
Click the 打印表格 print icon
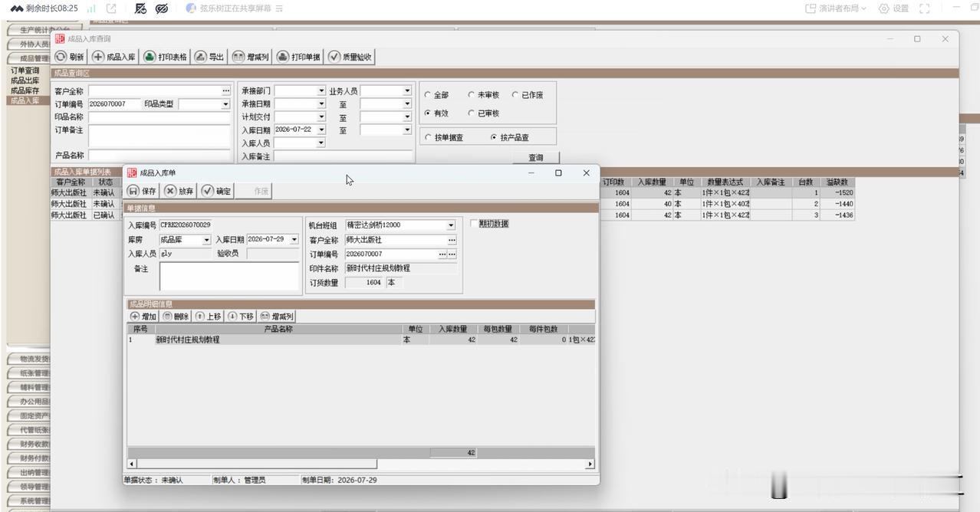[150, 57]
